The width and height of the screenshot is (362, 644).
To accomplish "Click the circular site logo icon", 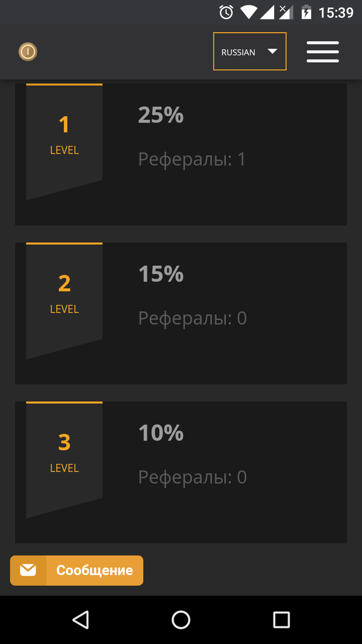I will (x=28, y=52).
